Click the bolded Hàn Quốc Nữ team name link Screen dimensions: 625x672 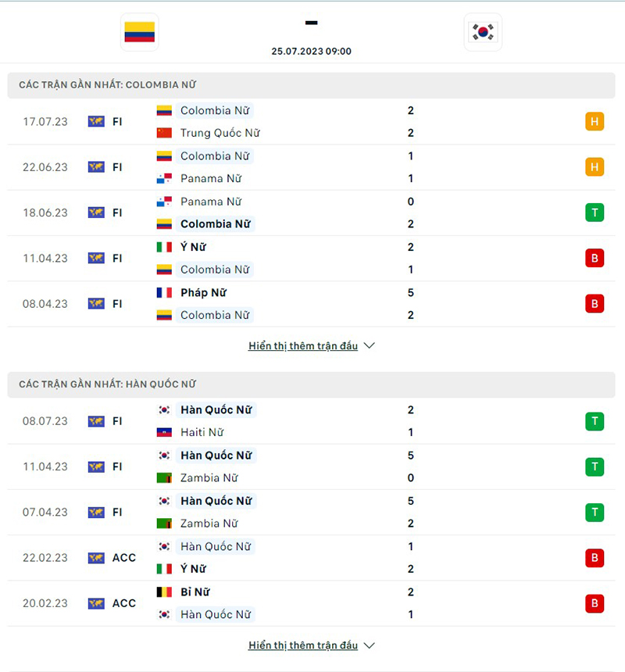coord(216,409)
